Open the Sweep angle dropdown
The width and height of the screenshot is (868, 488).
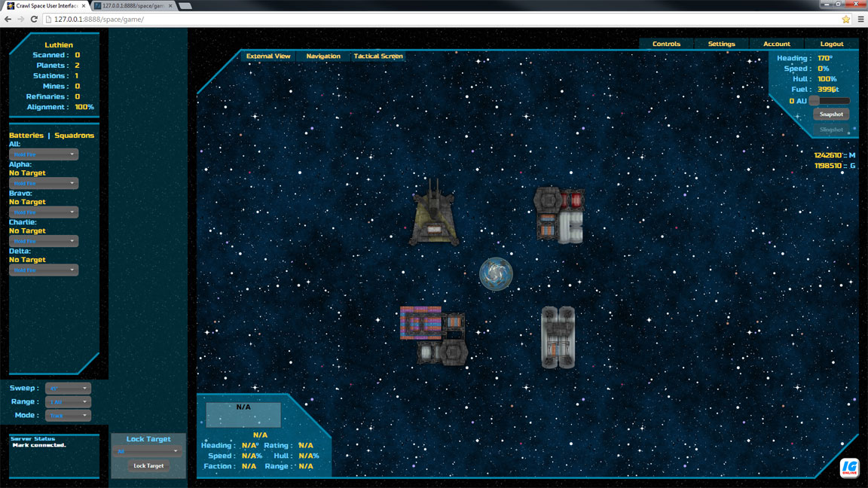coord(68,389)
